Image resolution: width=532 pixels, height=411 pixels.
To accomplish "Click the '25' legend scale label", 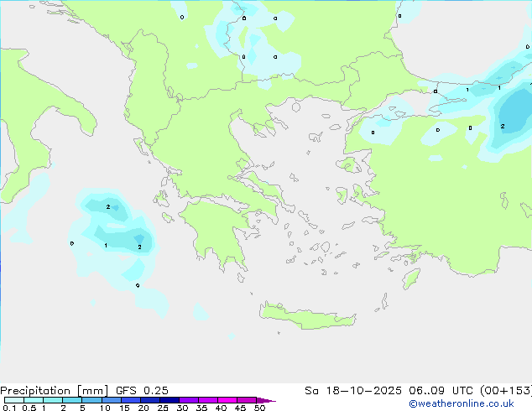I will pyautogui.click(x=163, y=408).
